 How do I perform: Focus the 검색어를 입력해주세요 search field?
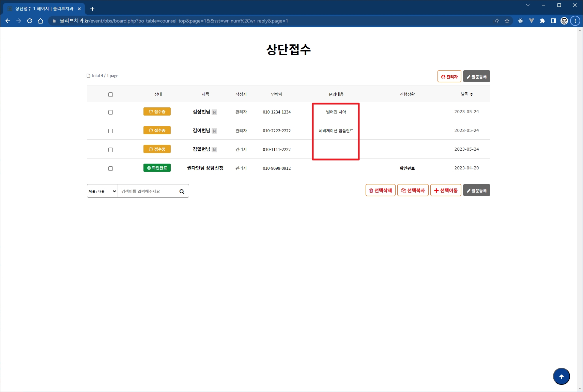[148, 192]
